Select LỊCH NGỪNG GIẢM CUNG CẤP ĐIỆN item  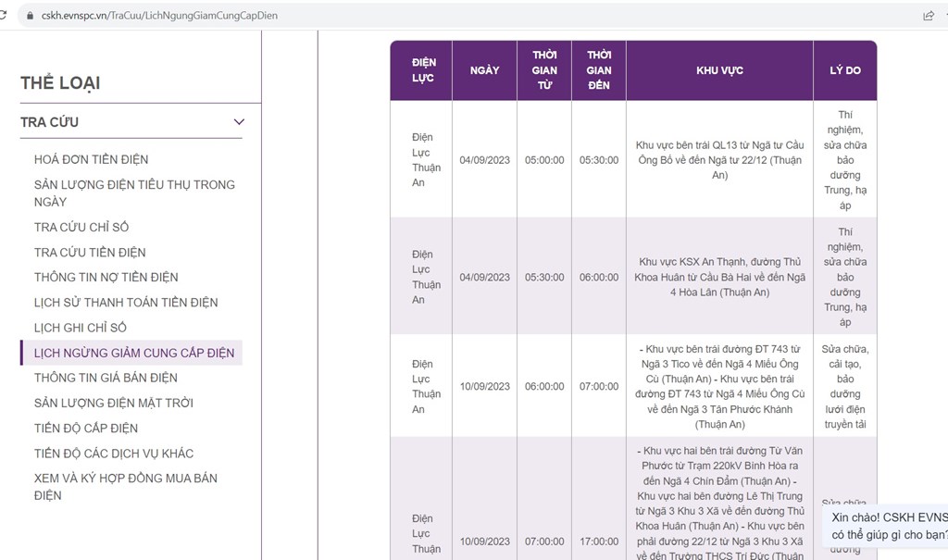133,354
